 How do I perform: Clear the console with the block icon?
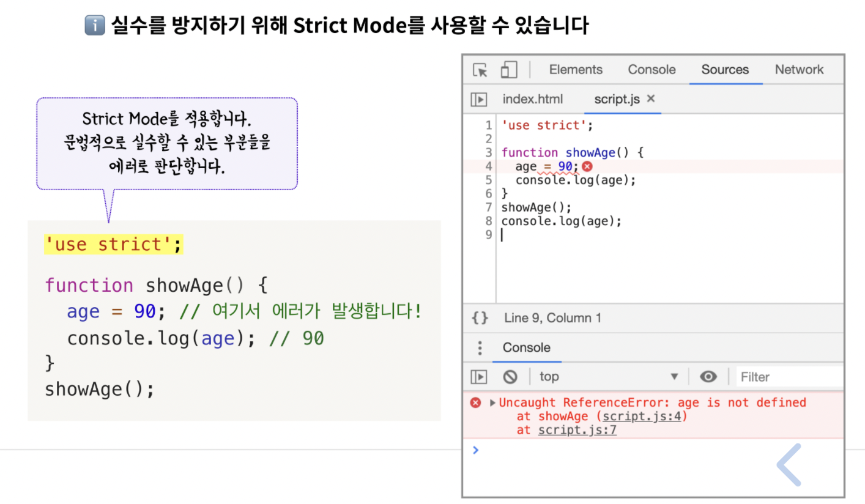pos(510,377)
